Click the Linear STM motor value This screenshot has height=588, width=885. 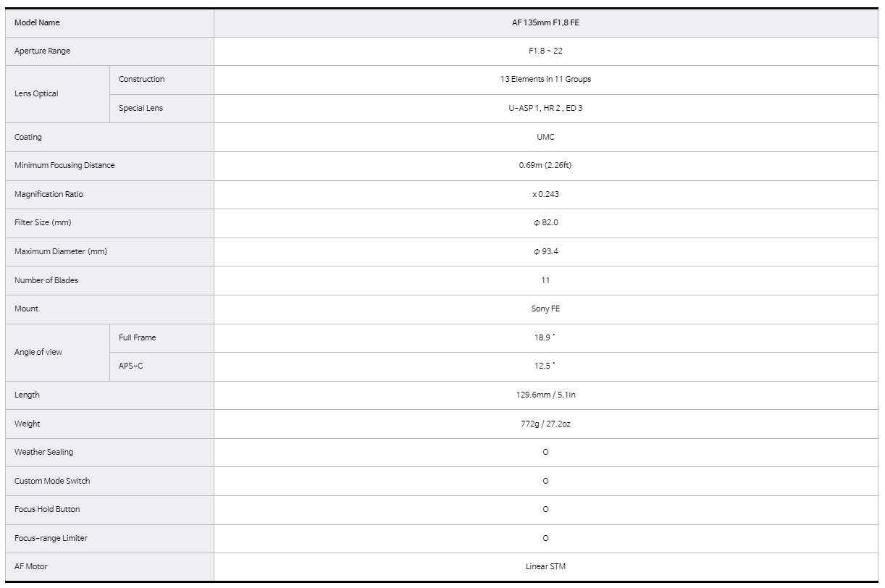[545, 566]
